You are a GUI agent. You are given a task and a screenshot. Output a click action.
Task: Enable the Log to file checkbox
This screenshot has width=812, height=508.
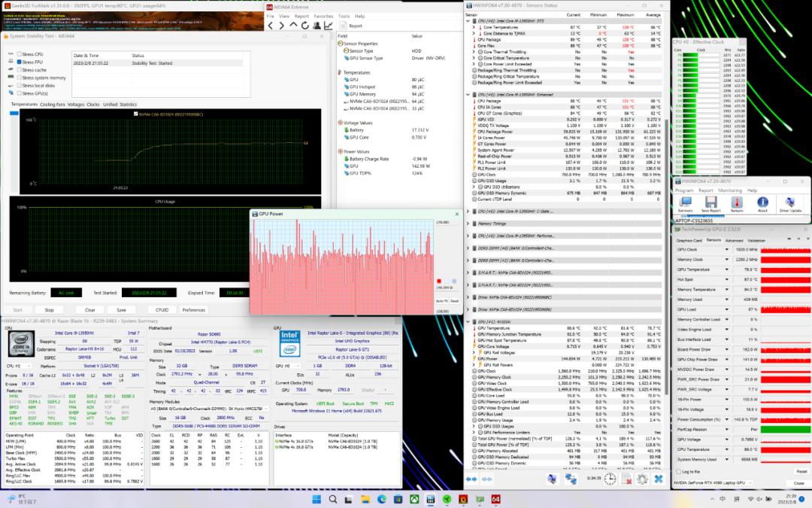pos(677,471)
